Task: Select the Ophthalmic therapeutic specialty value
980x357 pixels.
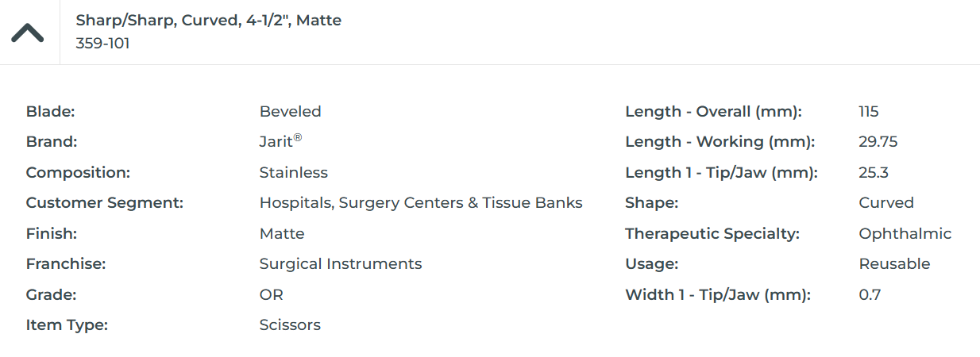Action: coord(905,234)
